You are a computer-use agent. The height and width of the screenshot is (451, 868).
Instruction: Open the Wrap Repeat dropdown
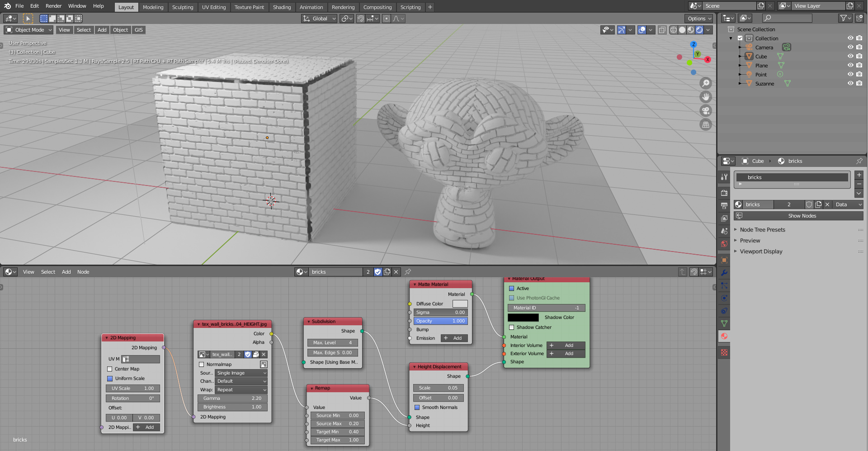pos(241,390)
